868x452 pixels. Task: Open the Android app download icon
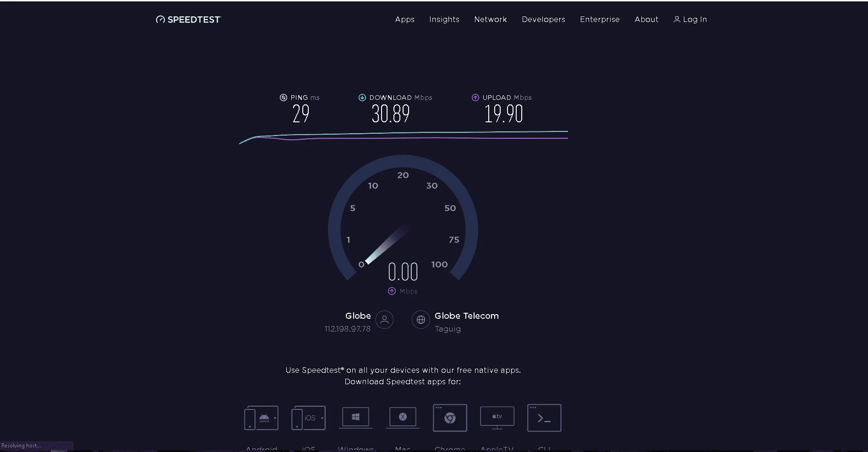[x=262, y=418]
